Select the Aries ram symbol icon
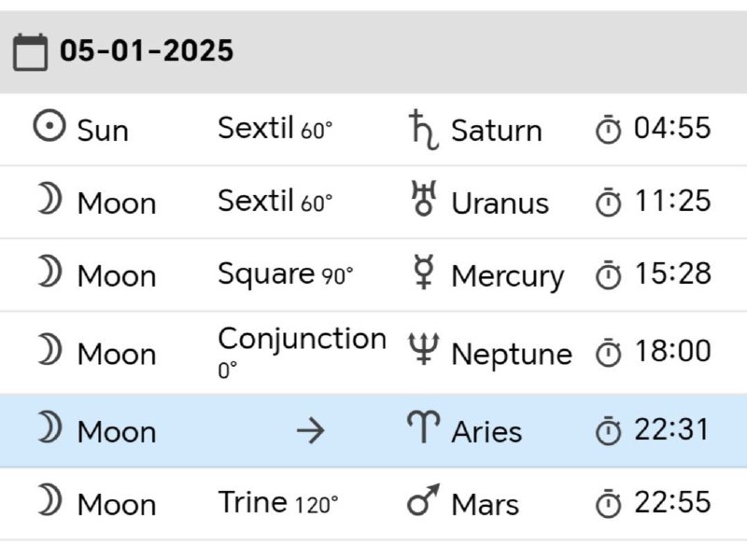 (x=424, y=427)
